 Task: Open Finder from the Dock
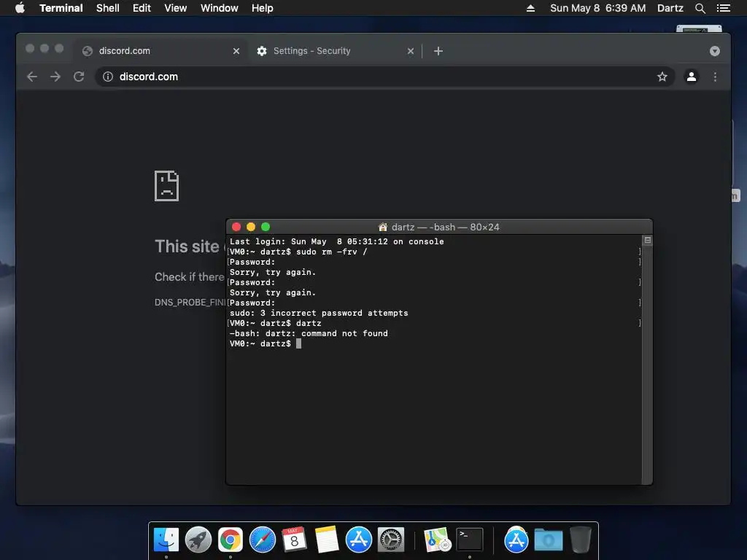point(166,540)
